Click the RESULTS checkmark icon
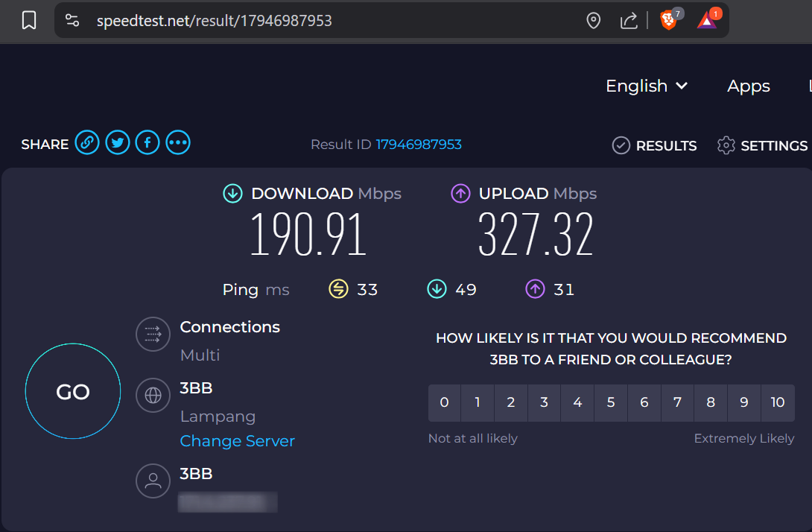This screenshot has width=812, height=532. point(621,145)
